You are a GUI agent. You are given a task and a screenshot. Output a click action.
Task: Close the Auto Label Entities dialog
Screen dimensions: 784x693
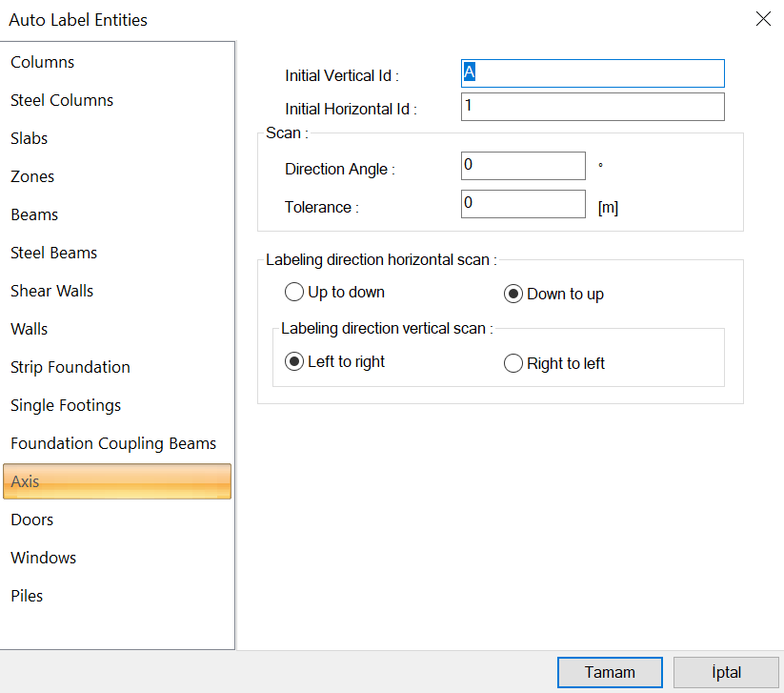[762, 19]
